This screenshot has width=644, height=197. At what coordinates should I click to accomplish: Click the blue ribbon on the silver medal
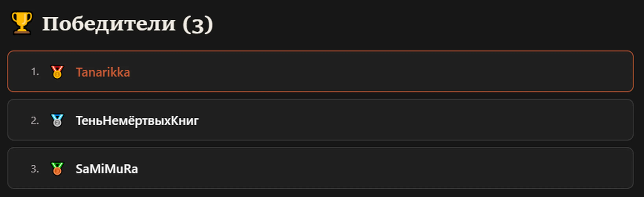[57, 117]
